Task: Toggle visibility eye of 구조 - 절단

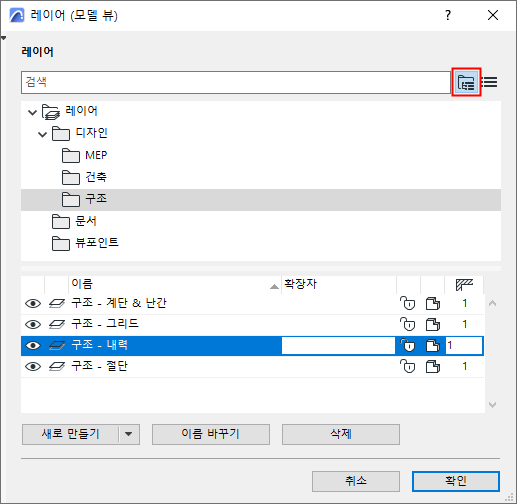Action: 33,367
